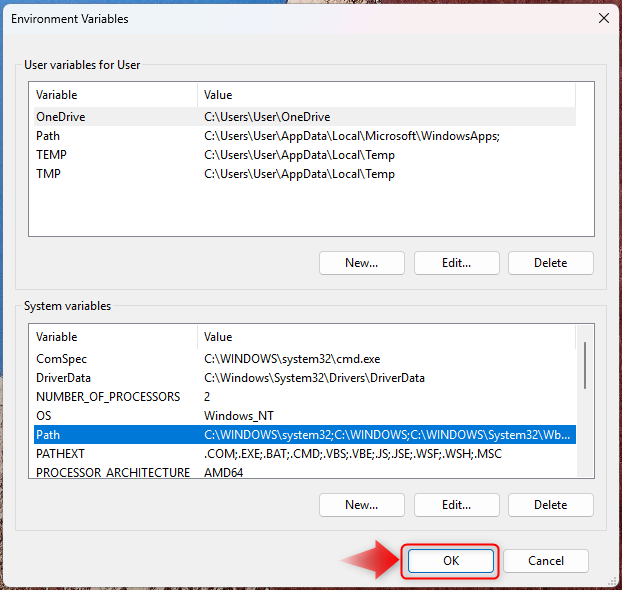Select the NUMBER_OF_PROCESSORS row
The image size is (622, 590).
pyautogui.click(x=108, y=397)
